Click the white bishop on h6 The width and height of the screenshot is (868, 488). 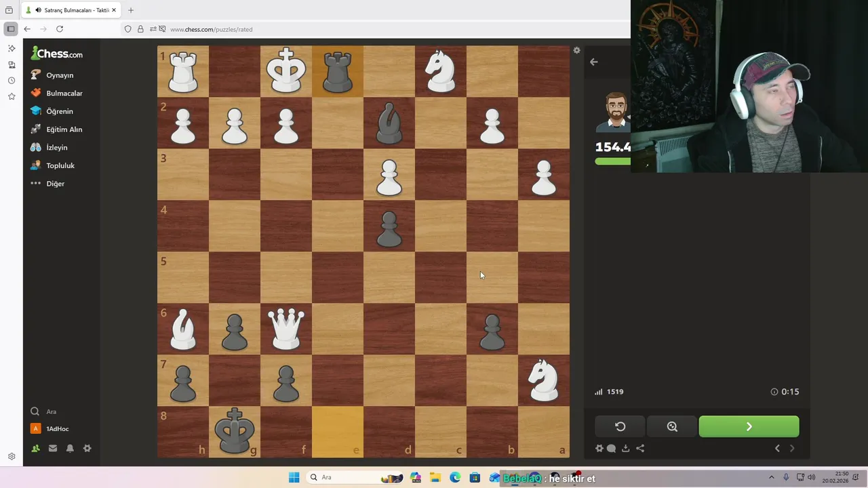(x=183, y=329)
